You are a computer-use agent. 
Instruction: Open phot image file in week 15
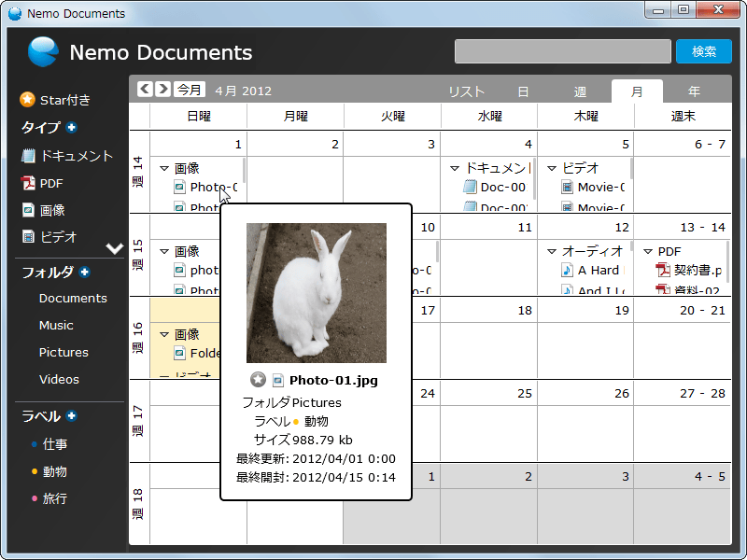point(196,270)
